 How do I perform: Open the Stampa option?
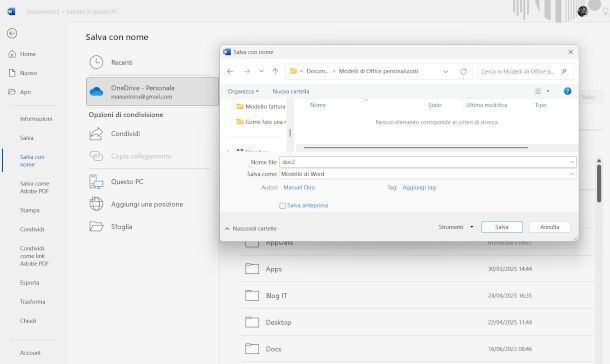[30, 210]
